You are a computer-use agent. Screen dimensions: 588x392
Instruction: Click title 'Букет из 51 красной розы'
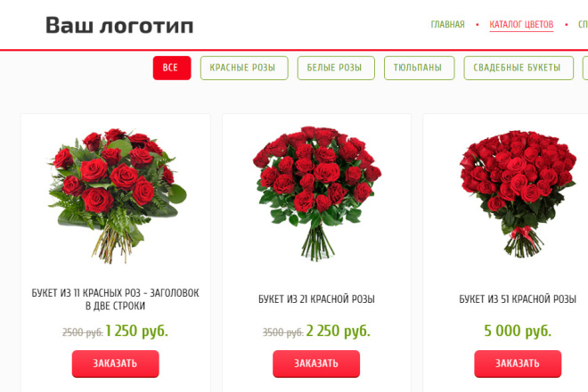[518, 299]
